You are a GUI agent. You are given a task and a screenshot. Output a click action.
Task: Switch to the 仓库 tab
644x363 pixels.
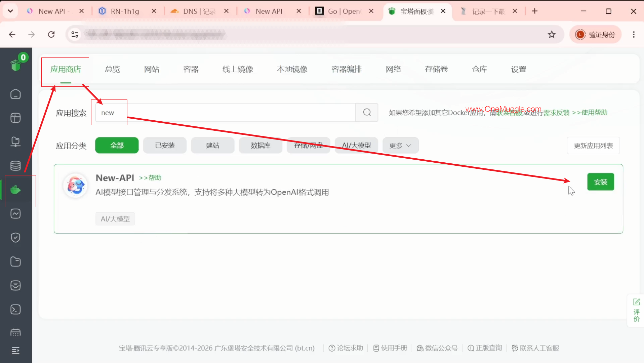(479, 69)
